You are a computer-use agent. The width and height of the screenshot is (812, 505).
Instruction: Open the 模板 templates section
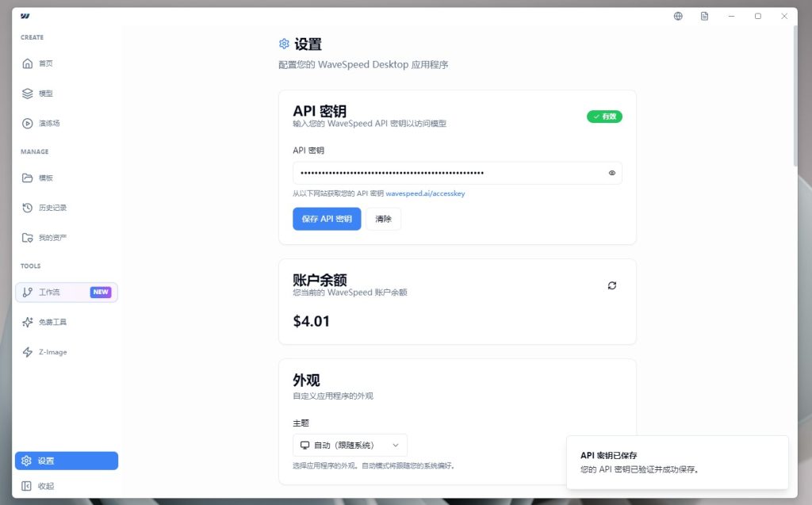[67, 178]
